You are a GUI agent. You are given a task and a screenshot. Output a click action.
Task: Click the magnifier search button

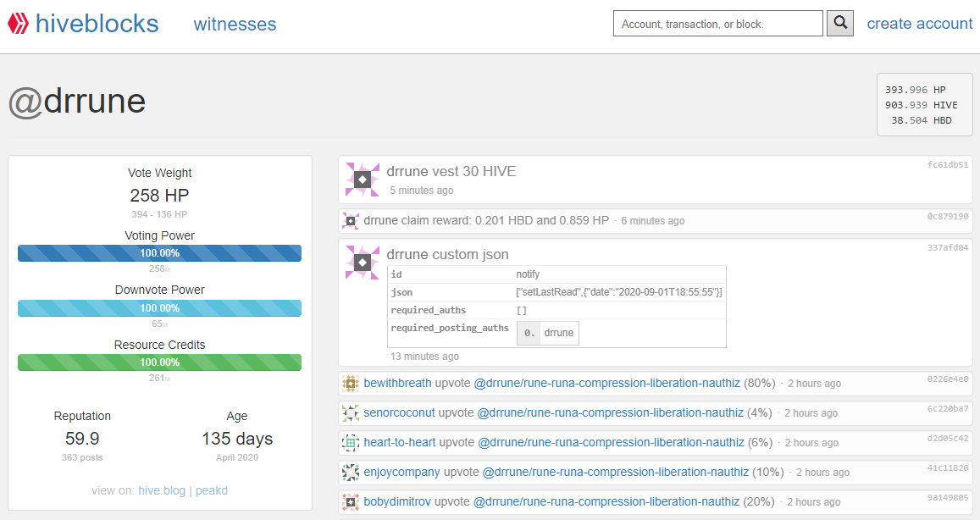840,23
